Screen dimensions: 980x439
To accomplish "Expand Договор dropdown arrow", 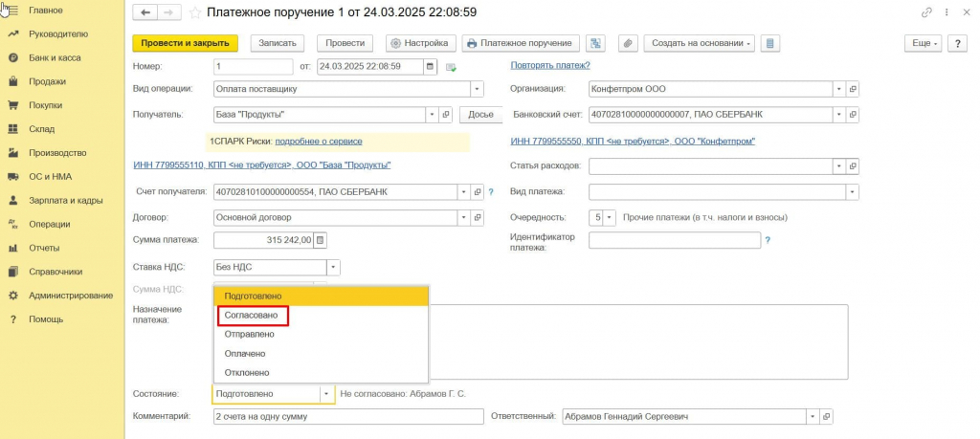I will (464, 218).
